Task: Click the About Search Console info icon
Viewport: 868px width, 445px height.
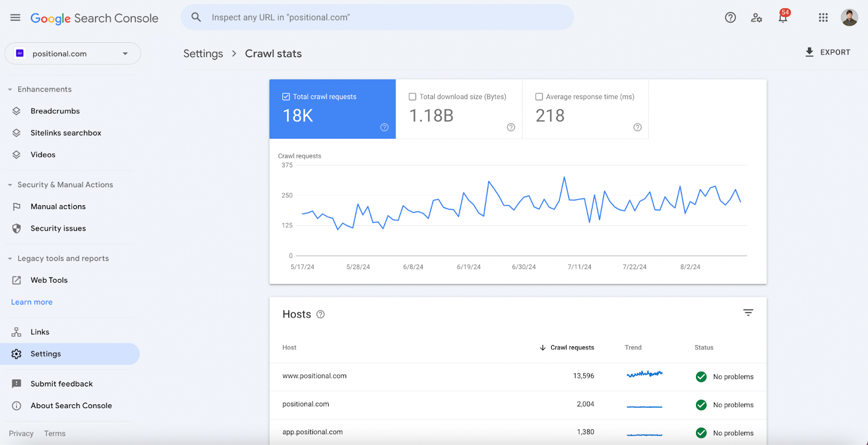Action: 16,406
